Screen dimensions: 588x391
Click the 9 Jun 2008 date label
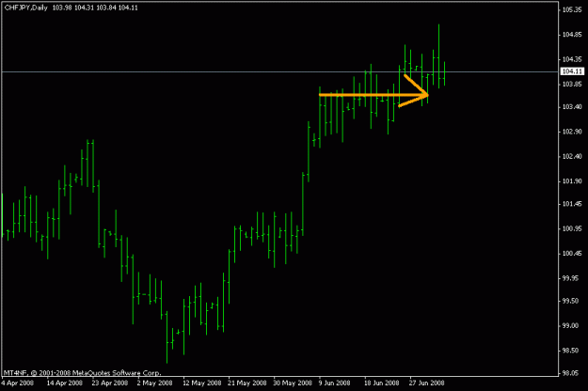pyautogui.click(x=335, y=383)
